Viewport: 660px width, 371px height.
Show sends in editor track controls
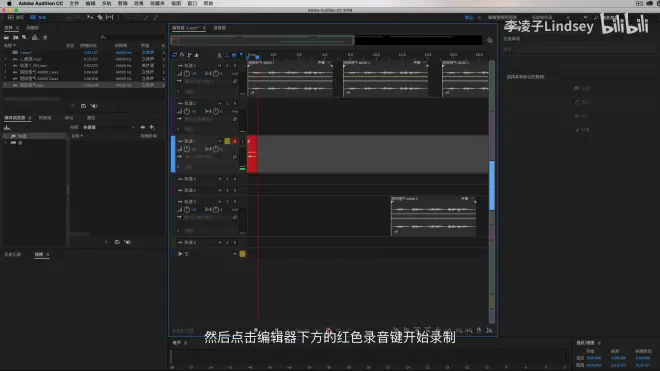pos(189,55)
